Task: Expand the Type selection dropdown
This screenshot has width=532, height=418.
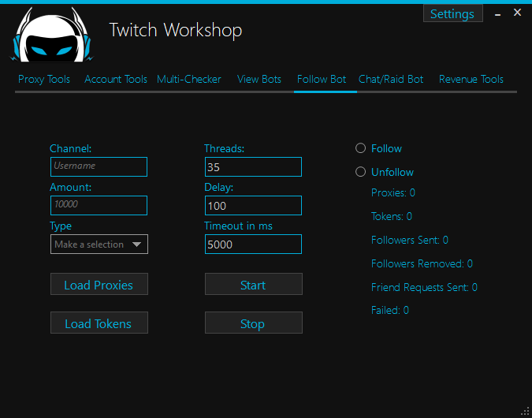Action: (99, 244)
